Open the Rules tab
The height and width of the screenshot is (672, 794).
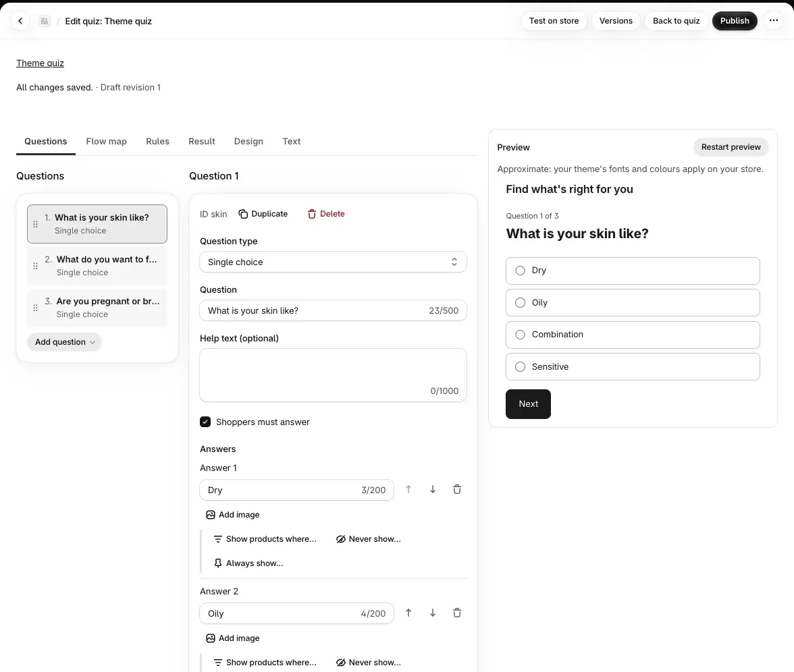click(157, 141)
